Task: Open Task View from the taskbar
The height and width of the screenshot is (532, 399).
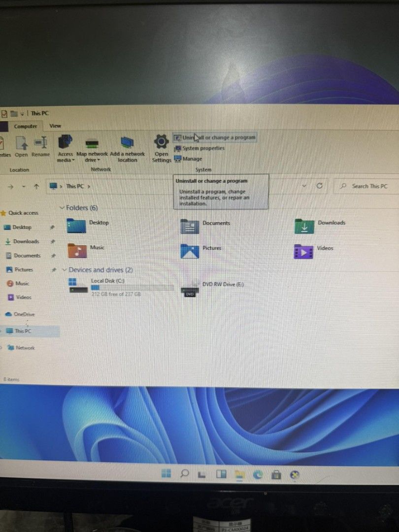Action: (202, 474)
